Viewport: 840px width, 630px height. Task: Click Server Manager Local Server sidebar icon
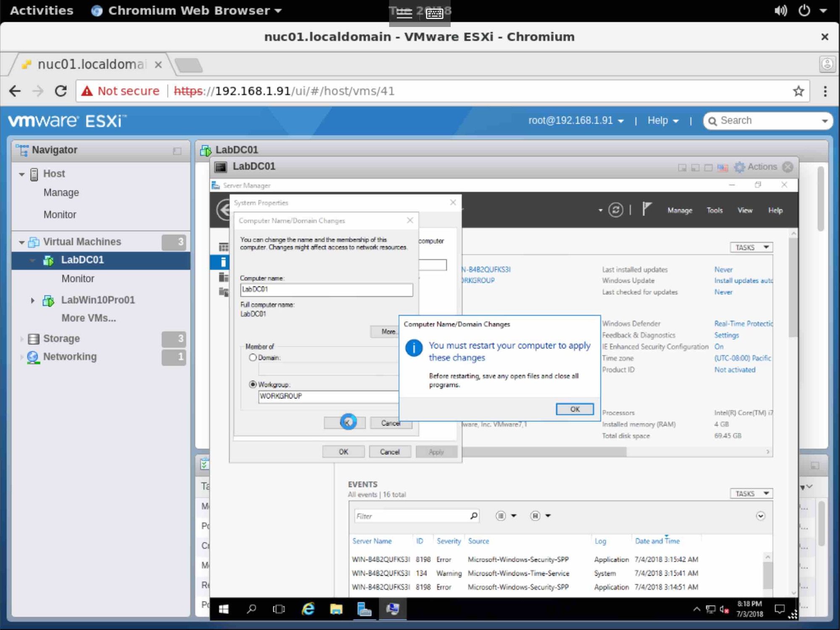tap(223, 262)
